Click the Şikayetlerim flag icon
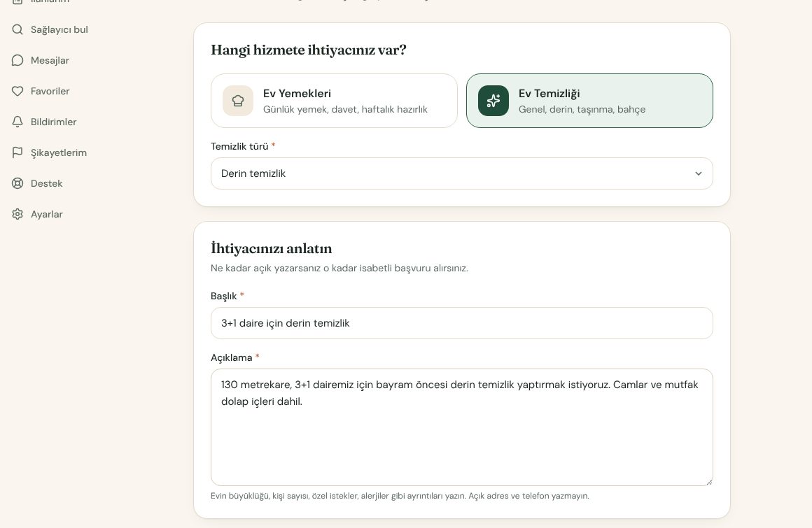The width and height of the screenshot is (812, 528). (17, 152)
